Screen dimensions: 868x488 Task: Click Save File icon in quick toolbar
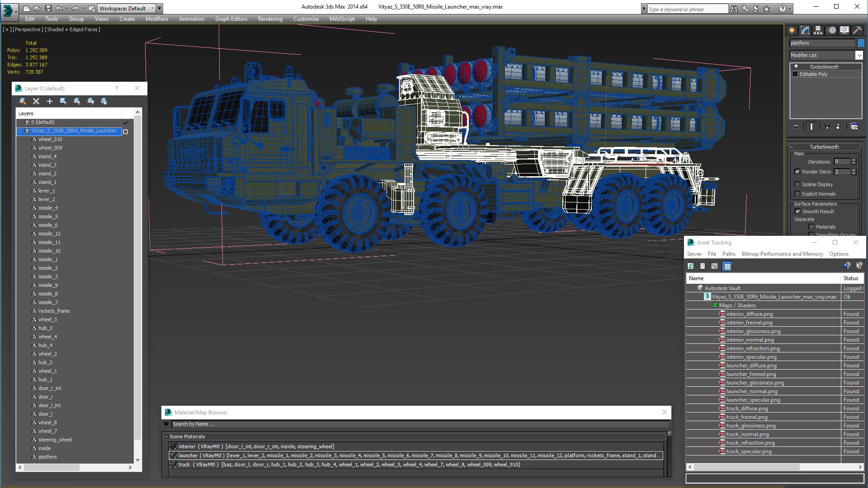click(48, 8)
